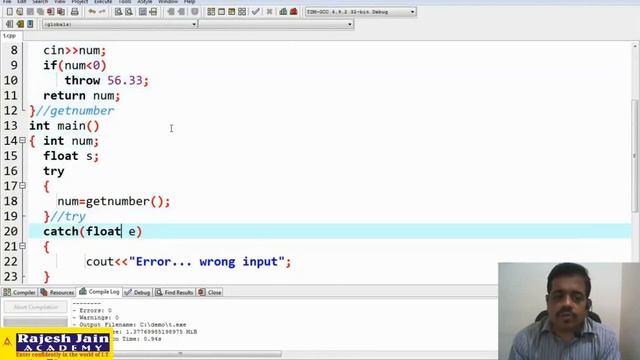The image size is (640, 360).
Task: Click the Insert snippet icon in second toolbar
Action: (9, 24)
